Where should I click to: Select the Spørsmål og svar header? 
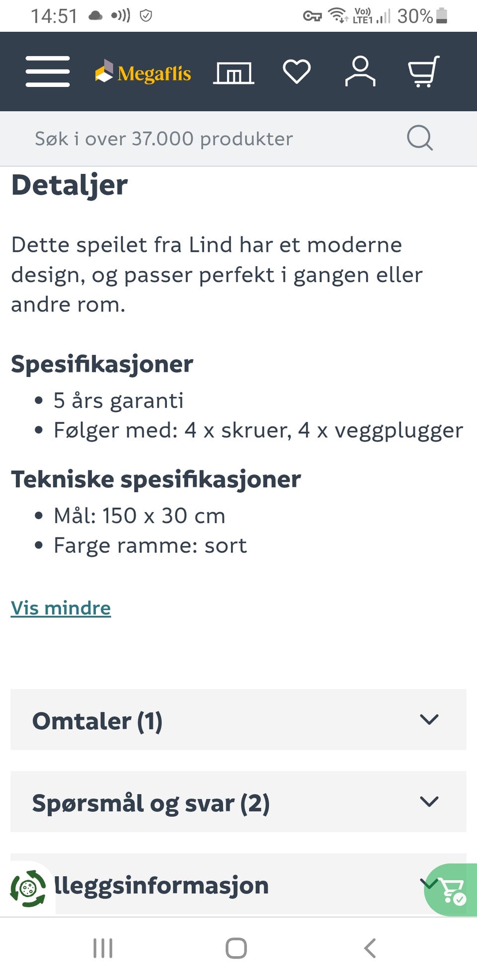coord(151,802)
